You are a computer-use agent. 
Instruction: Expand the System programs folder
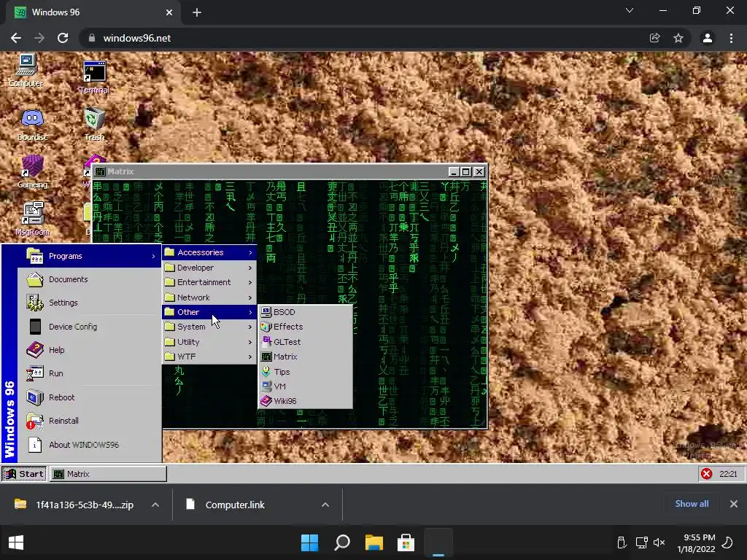click(x=209, y=327)
